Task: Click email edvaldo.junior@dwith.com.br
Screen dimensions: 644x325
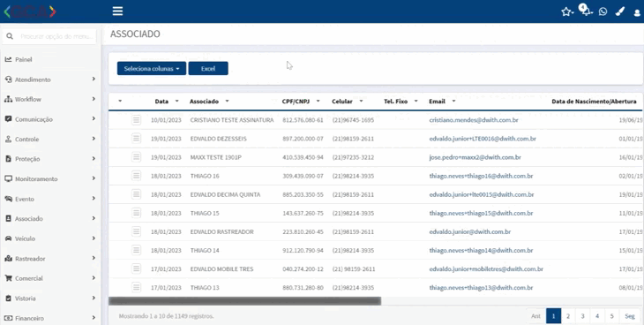Action: (x=470, y=231)
